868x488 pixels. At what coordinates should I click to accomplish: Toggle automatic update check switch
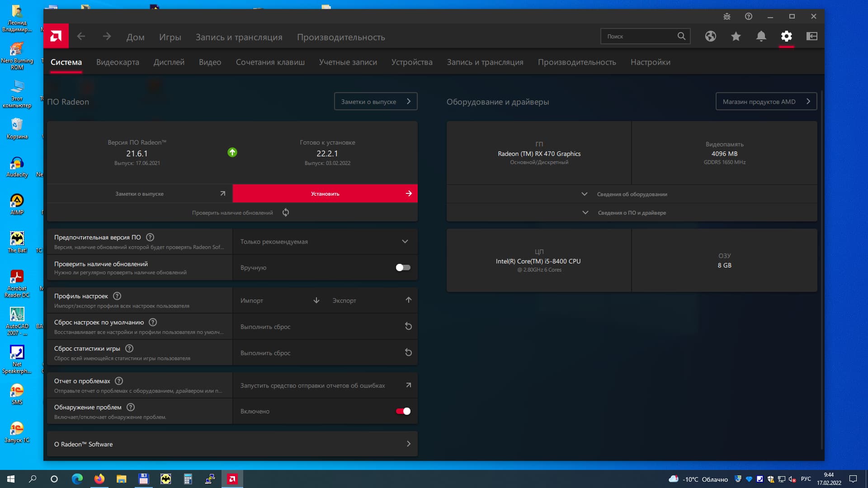pos(403,267)
